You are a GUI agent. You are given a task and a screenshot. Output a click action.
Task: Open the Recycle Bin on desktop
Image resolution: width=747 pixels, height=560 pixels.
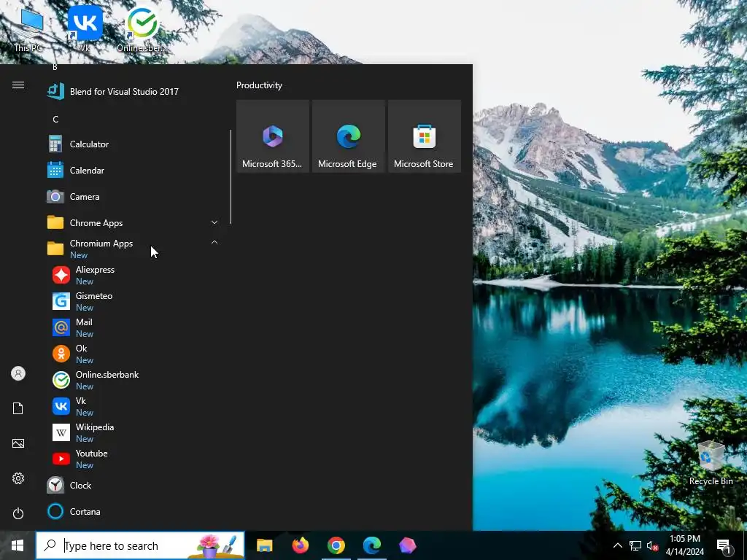(x=711, y=463)
